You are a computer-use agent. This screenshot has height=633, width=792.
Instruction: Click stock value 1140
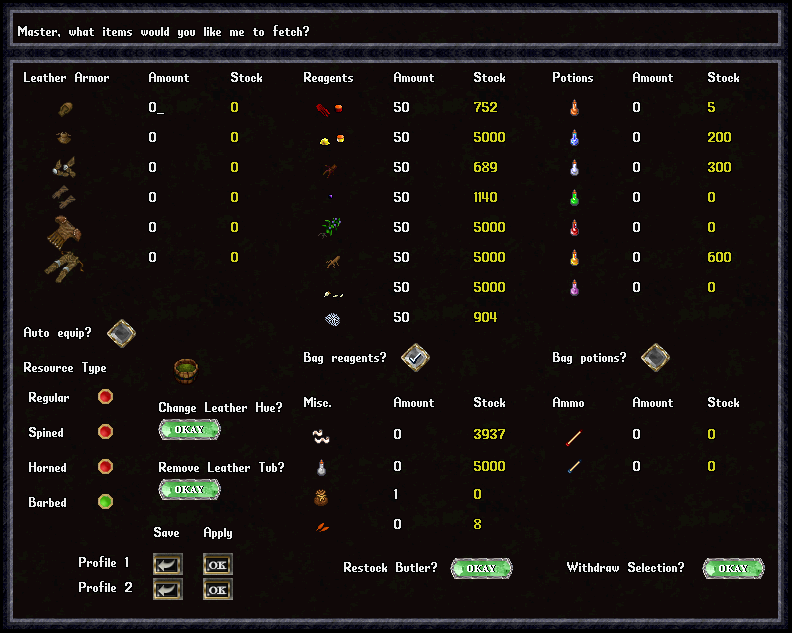(x=485, y=198)
